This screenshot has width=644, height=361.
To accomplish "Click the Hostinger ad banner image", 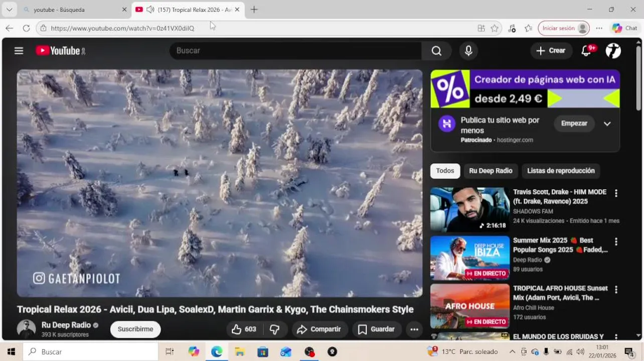I will 525,89.
